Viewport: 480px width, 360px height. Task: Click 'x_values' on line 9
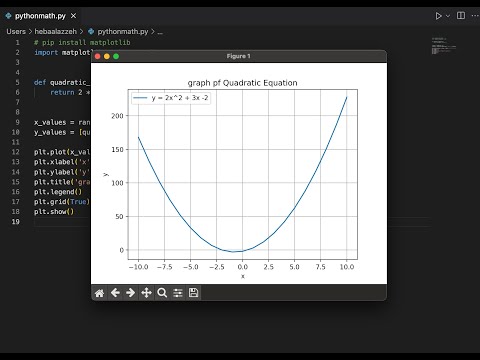click(x=50, y=122)
